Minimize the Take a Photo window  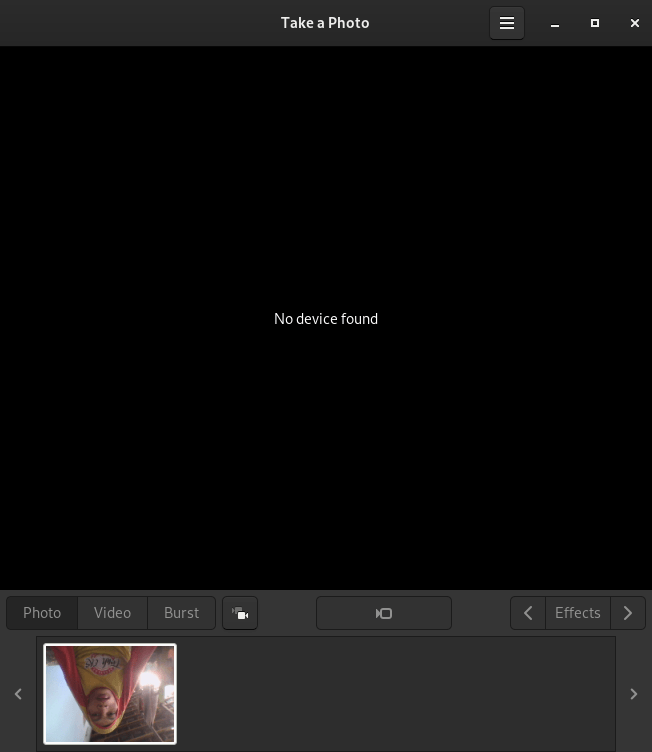(555, 23)
